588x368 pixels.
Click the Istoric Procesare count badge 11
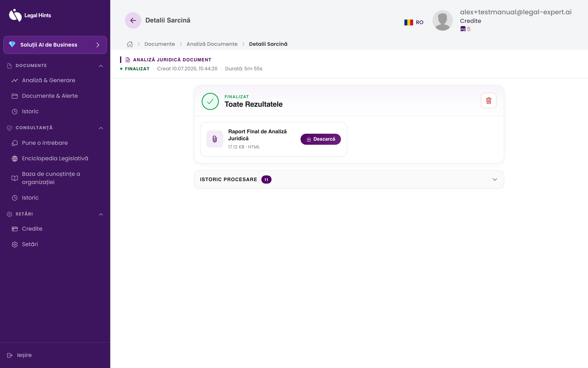pos(266,180)
